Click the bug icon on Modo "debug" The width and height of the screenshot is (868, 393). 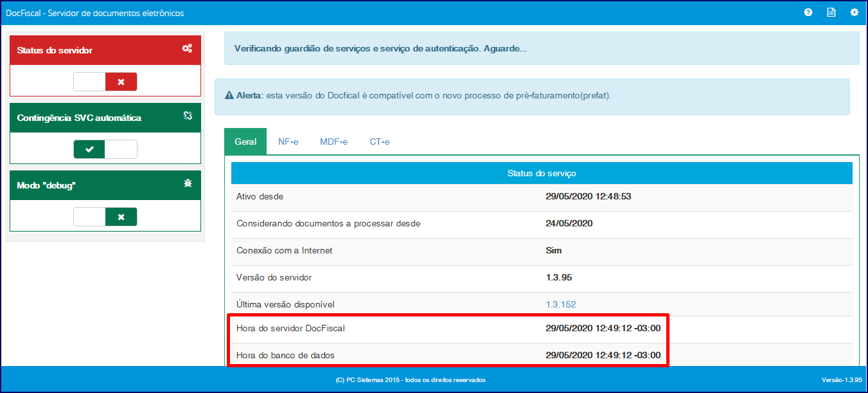point(188,183)
